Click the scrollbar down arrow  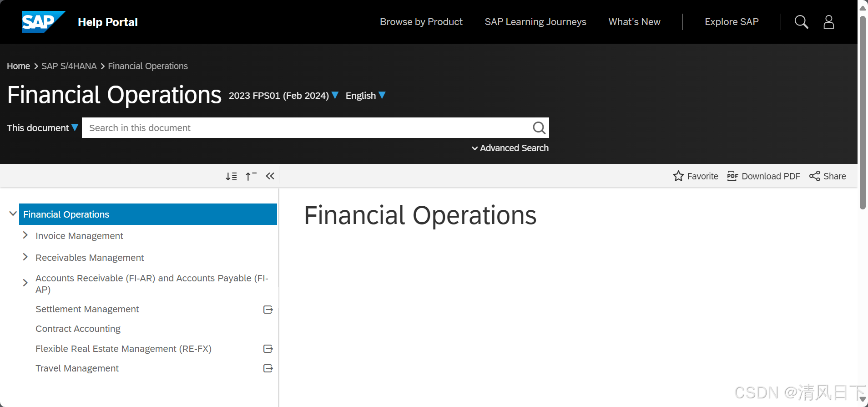863,399
